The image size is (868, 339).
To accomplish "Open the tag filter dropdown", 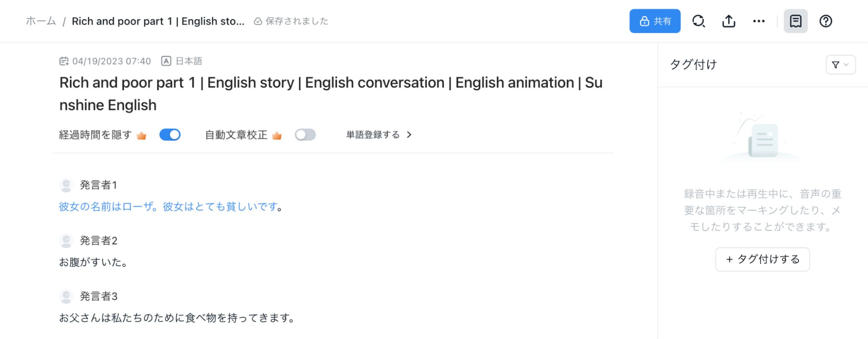I will tap(840, 65).
